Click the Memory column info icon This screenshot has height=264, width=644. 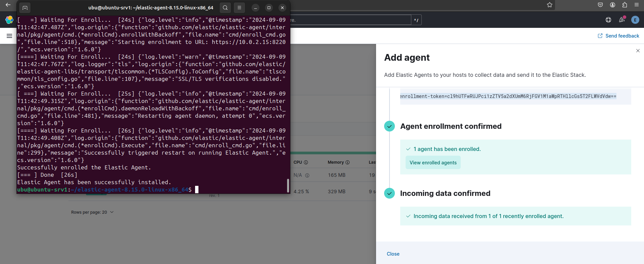[x=348, y=162]
